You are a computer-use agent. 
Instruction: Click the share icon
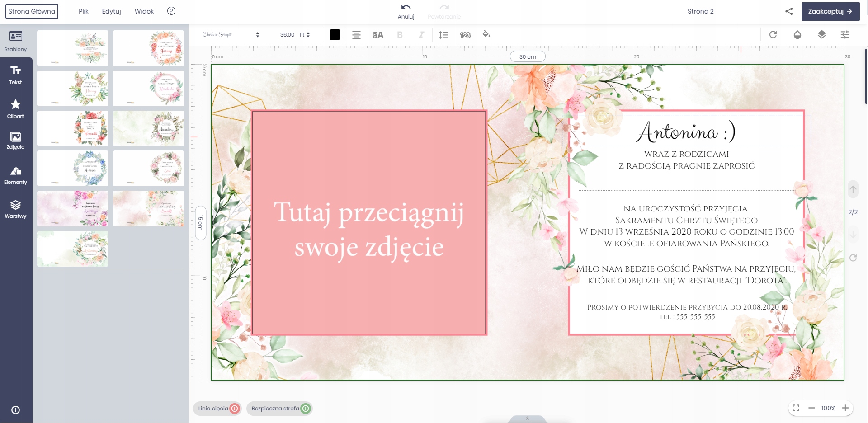(789, 11)
